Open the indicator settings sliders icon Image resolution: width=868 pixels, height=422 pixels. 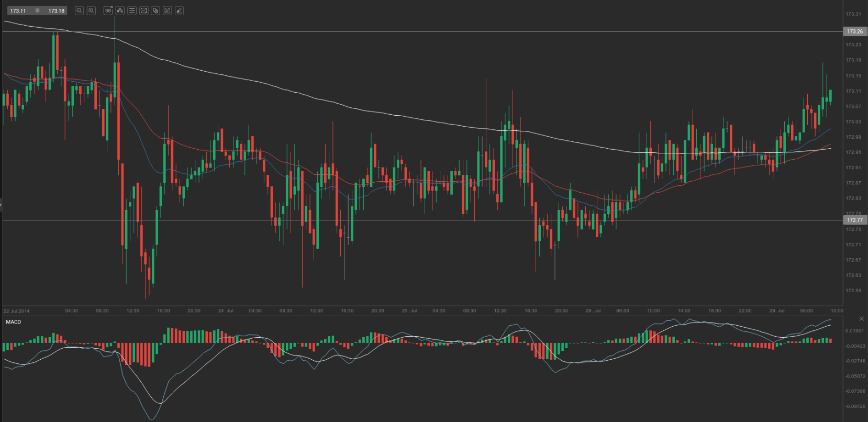132,10
